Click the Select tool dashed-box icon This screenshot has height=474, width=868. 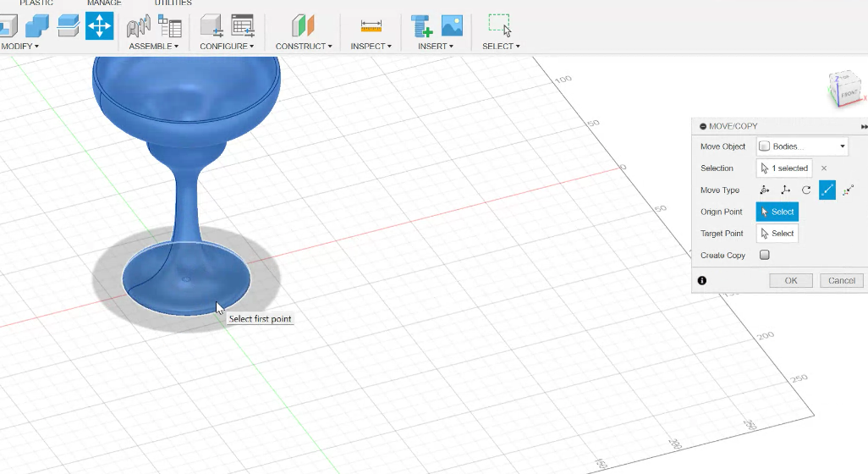coord(501,25)
